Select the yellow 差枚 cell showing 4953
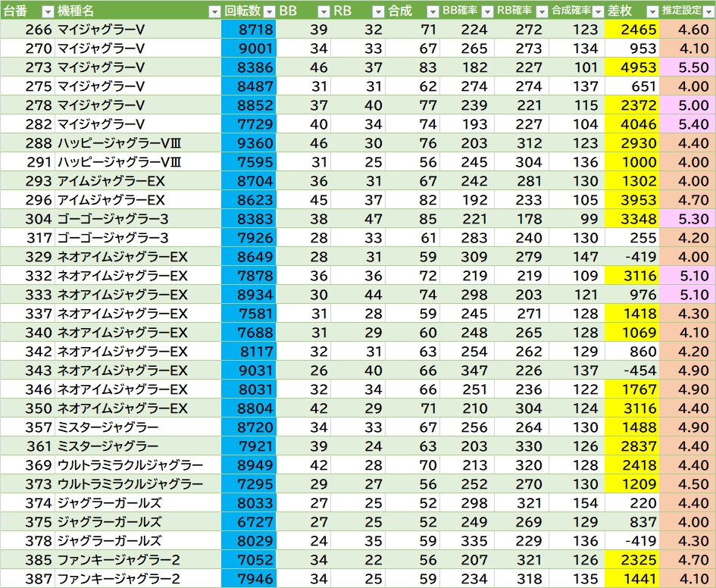The width and height of the screenshot is (716, 588). pos(633,67)
